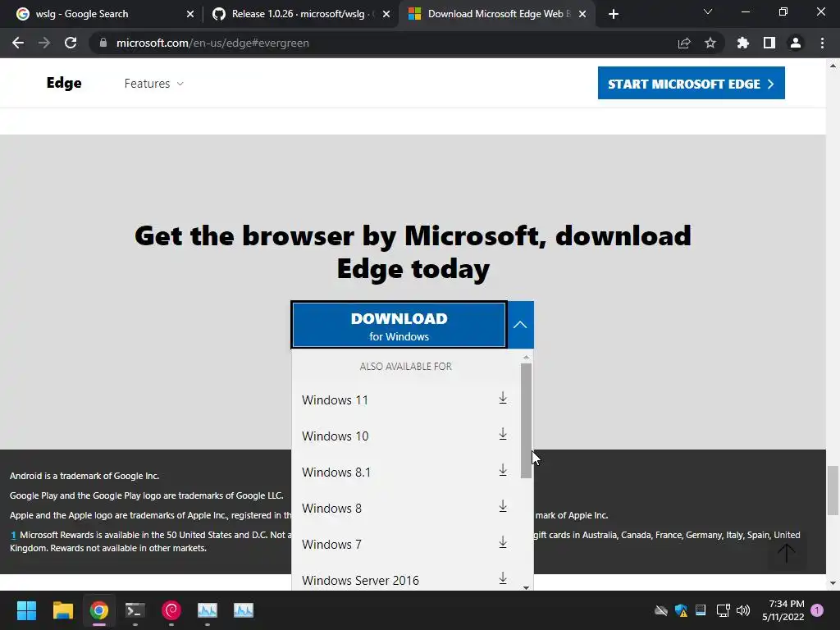
Task: Close the Download Microsoft Edge tab
Action: point(582,14)
